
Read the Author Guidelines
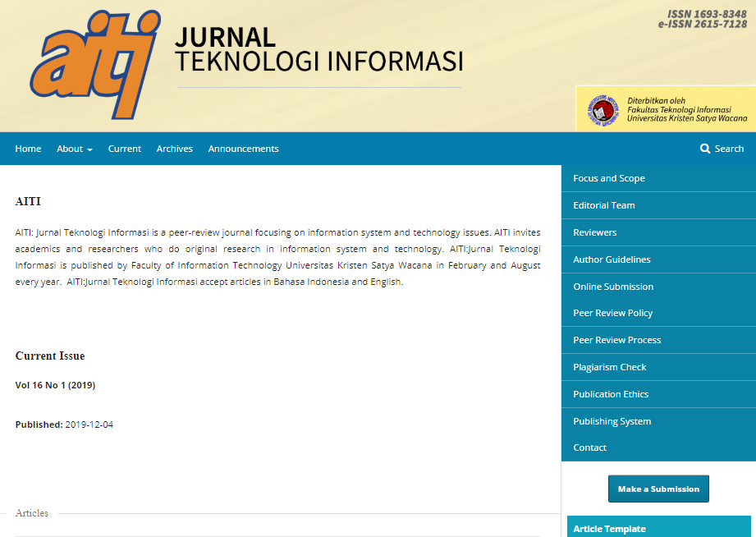(x=612, y=259)
